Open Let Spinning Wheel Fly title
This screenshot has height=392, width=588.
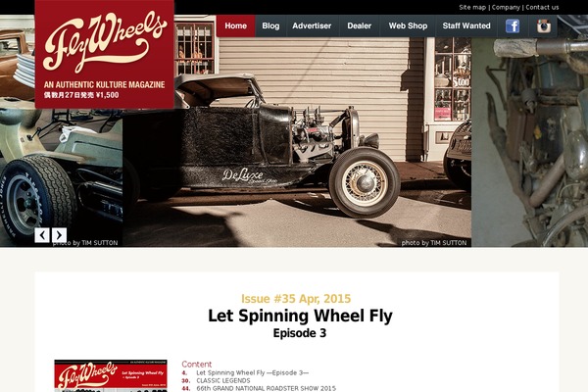point(300,316)
